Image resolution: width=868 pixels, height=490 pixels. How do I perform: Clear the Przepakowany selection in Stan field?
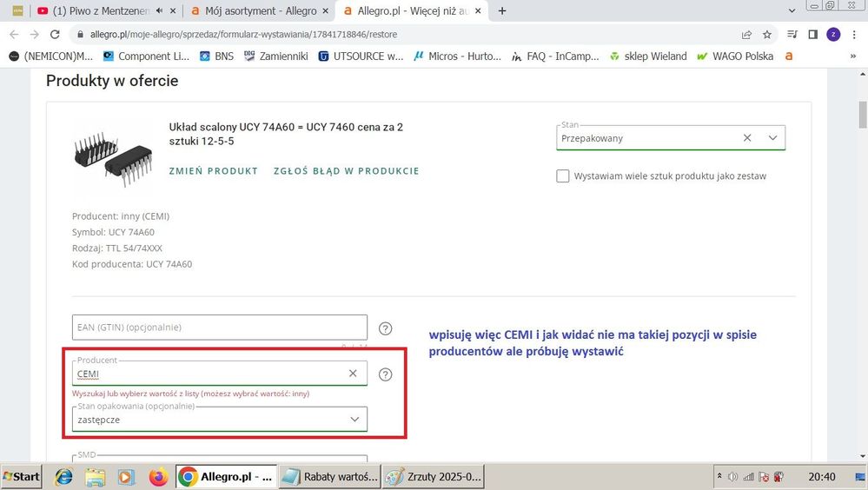(x=747, y=138)
